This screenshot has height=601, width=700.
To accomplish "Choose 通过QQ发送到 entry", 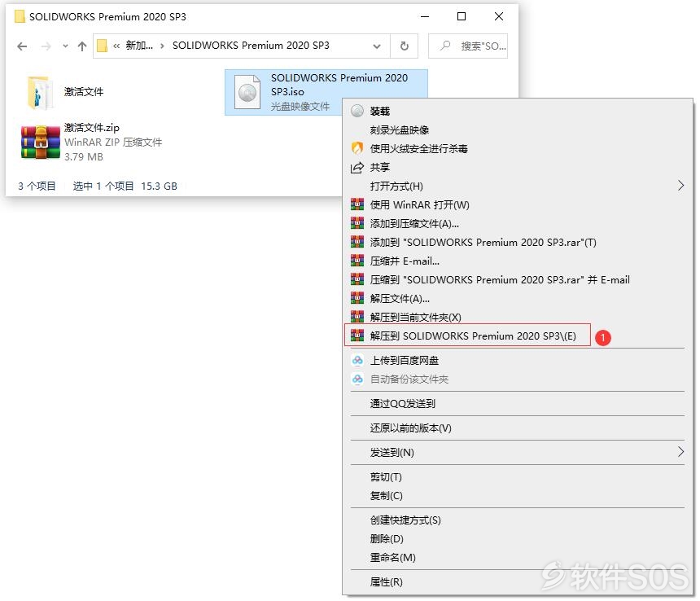I will tap(518, 404).
